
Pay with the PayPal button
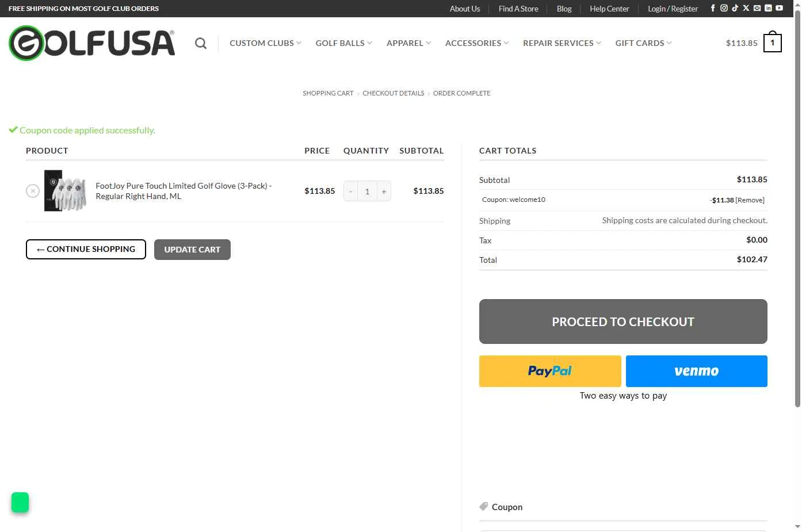[550, 371]
